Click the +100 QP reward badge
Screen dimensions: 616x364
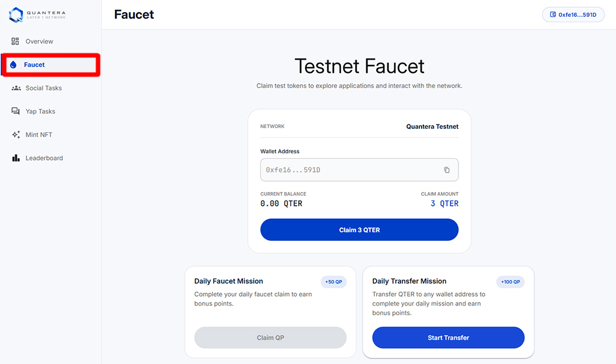(x=510, y=282)
